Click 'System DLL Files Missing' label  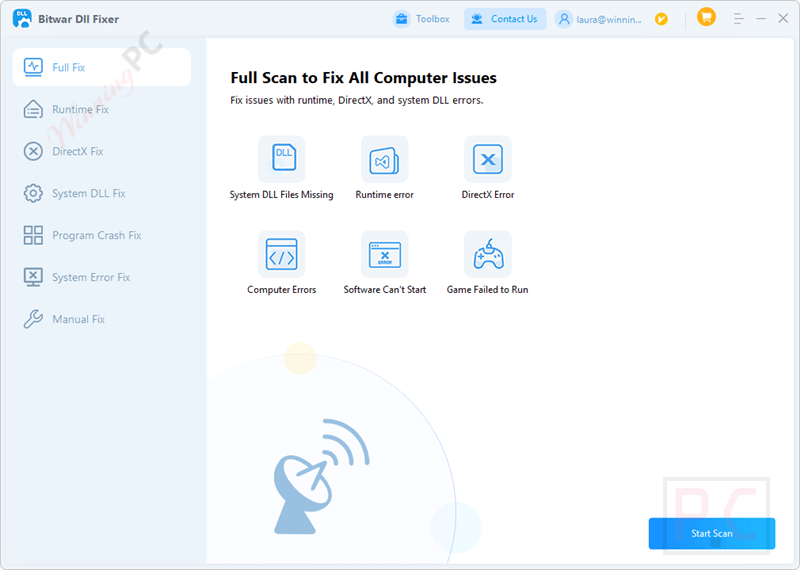(x=281, y=194)
